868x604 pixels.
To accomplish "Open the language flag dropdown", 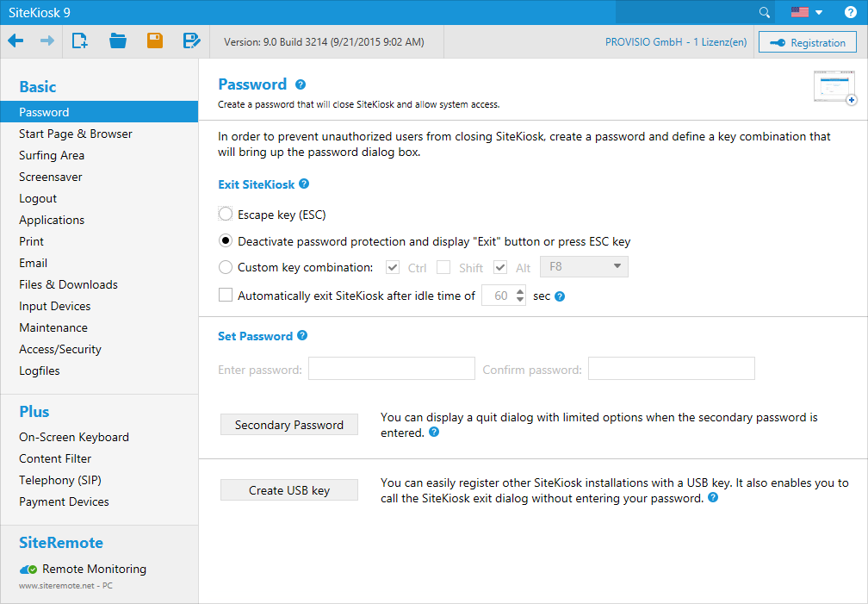I will click(x=806, y=12).
